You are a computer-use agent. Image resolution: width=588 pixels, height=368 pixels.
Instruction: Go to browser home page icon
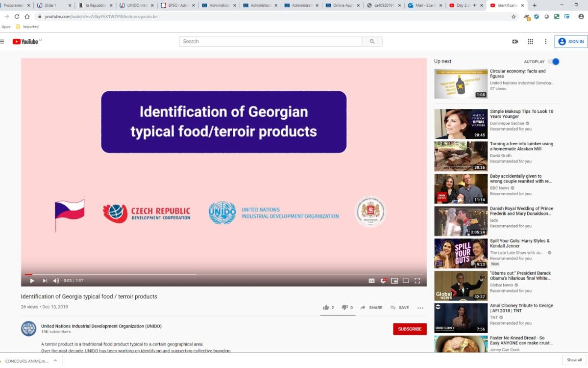coord(27,16)
